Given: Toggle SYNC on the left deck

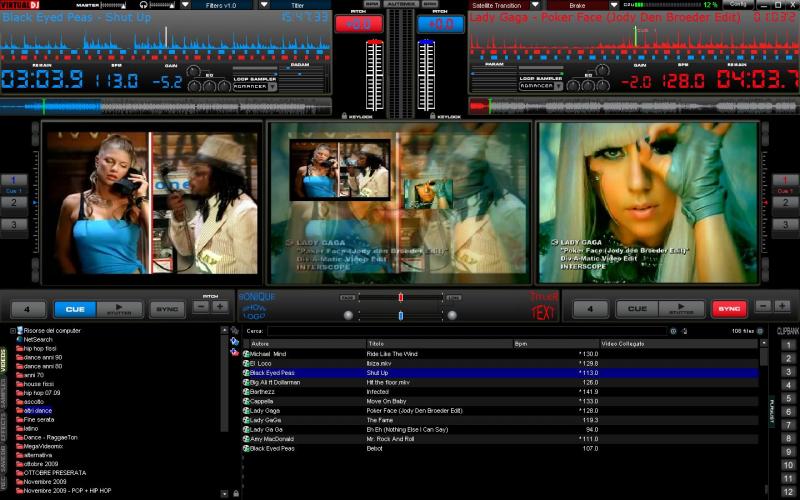Looking at the screenshot, I should coord(167,309).
